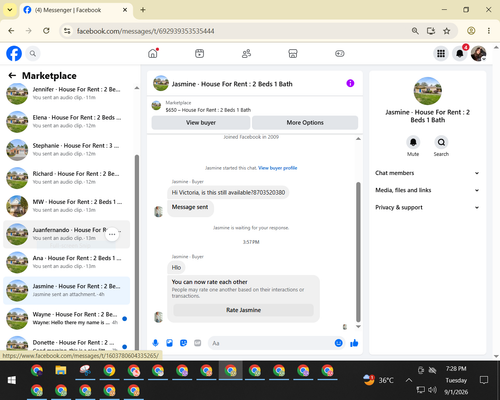
Task: Click the message thread scrollbar
Action: pyautogui.click(x=358, y=252)
